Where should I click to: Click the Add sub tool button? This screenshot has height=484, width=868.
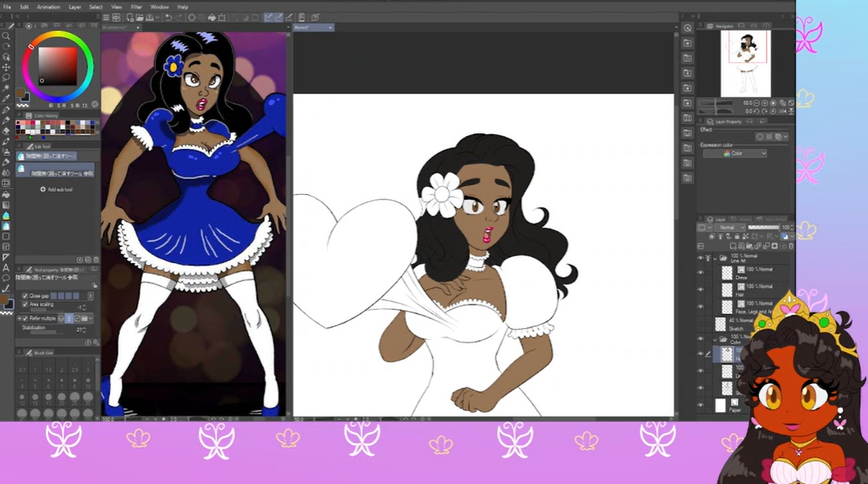point(57,189)
